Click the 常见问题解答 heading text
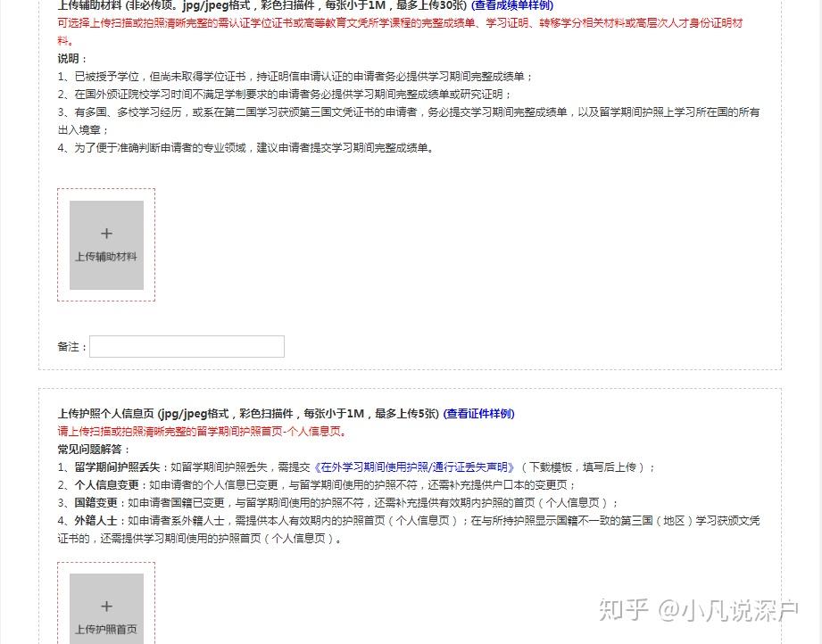Viewport: 822px width, 644px height. tap(94, 449)
